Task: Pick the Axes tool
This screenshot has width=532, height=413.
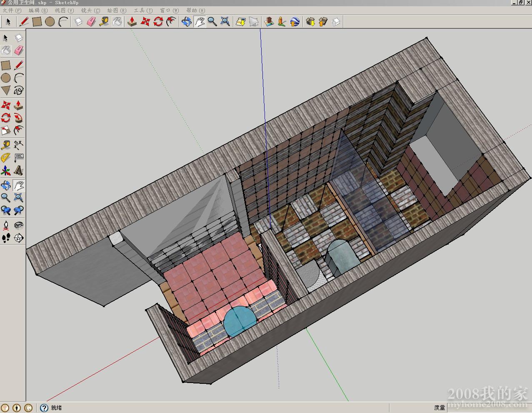Action: [6, 170]
